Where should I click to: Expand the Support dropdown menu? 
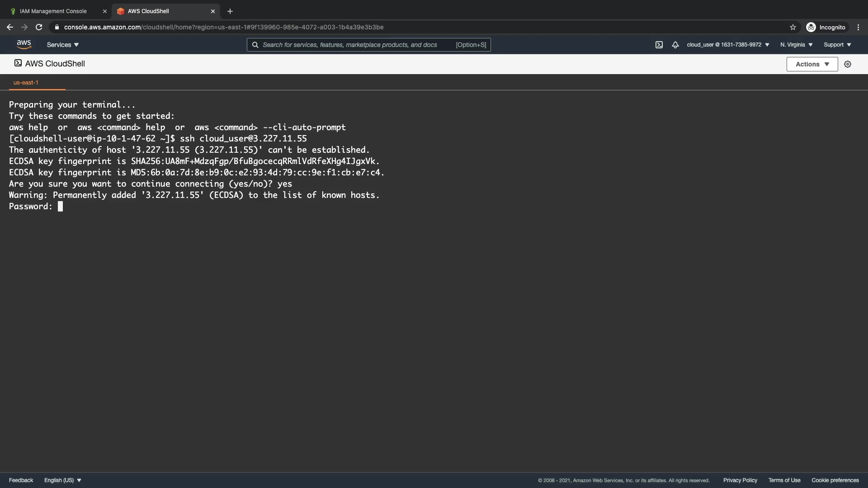837,45
